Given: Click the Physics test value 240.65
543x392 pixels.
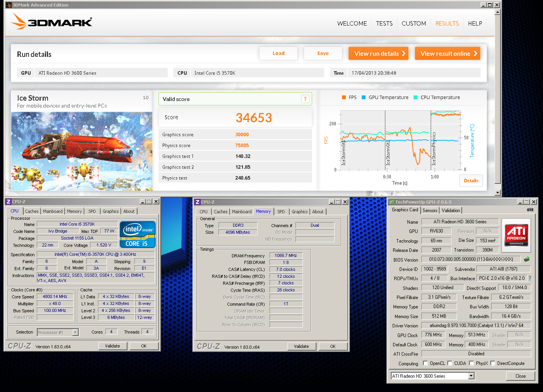Looking at the screenshot, I should tap(243, 178).
